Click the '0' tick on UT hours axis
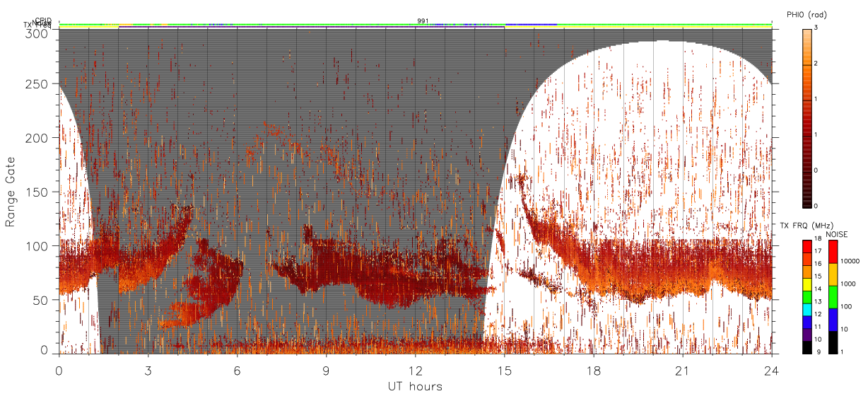Screen dimensions: 868x401 (59, 370)
